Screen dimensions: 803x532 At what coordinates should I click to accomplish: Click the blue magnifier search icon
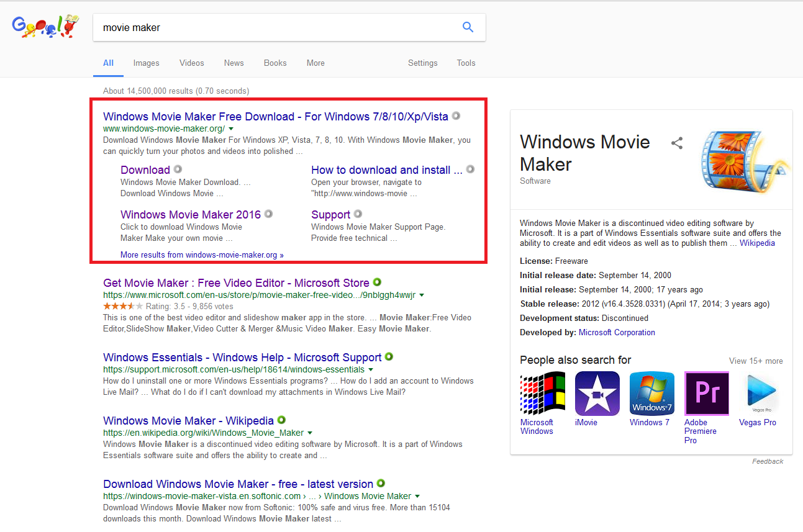coord(468,27)
